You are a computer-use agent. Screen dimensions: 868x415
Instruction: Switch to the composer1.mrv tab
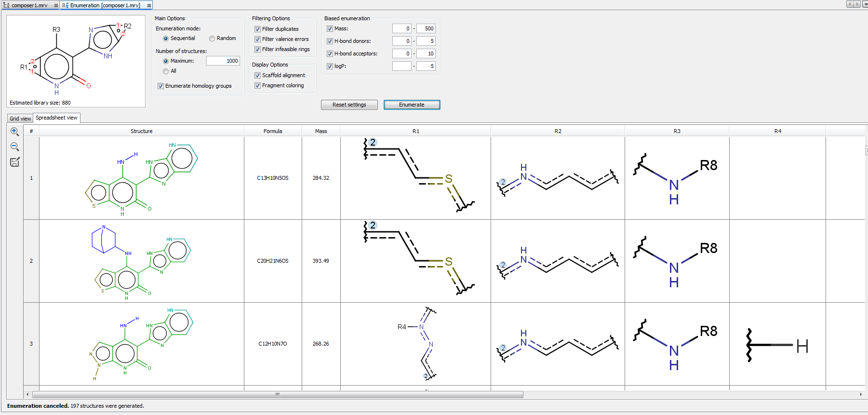tap(29, 5)
